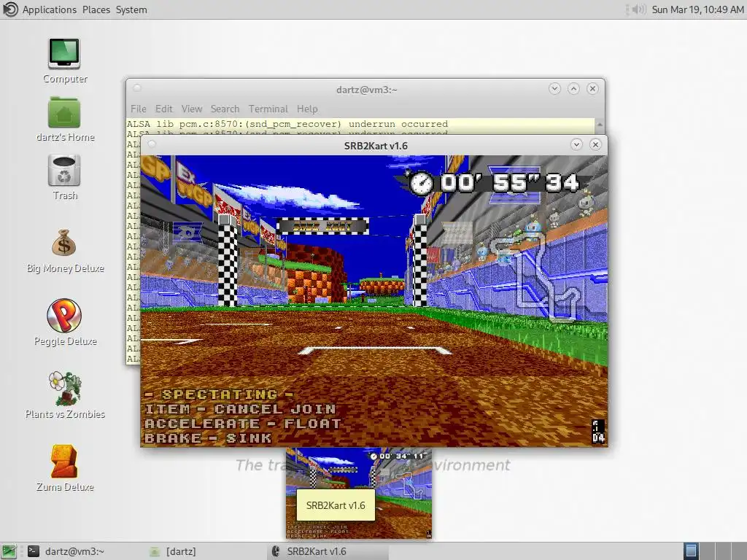This screenshot has height=560, width=747.
Task: Open the terminal View menu
Action: 192,109
